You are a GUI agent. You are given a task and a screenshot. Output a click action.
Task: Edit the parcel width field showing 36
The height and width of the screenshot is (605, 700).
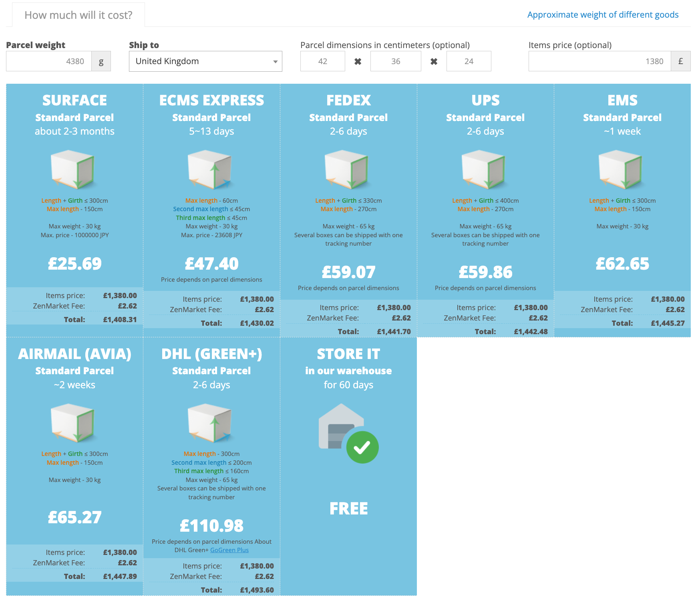click(x=396, y=61)
